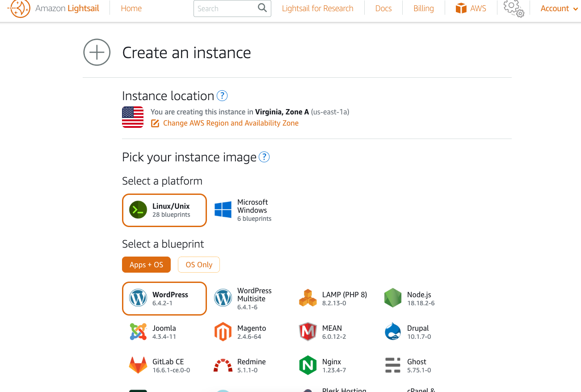Click the Node.js blueprint icon
Screen dimensions: 581x392
point(393,298)
